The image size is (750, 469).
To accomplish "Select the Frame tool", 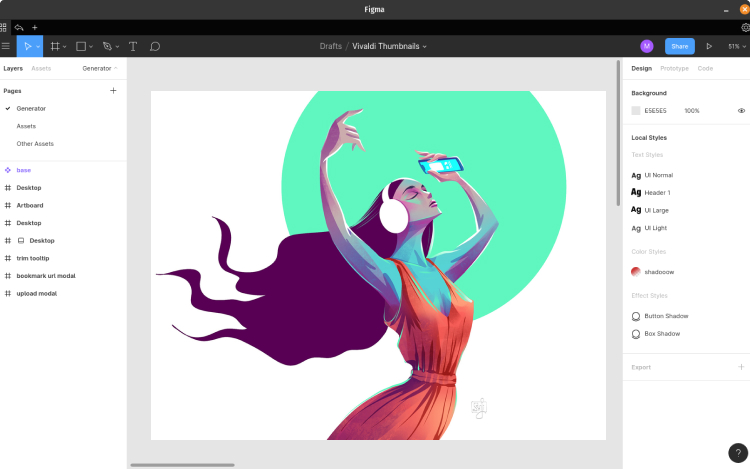I will click(55, 46).
